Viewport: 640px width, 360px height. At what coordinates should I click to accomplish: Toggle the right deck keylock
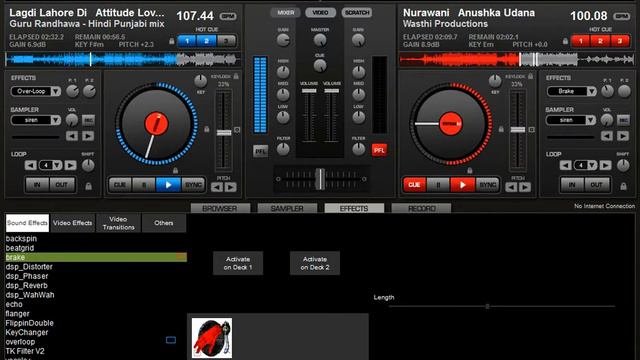tap(530, 76)
